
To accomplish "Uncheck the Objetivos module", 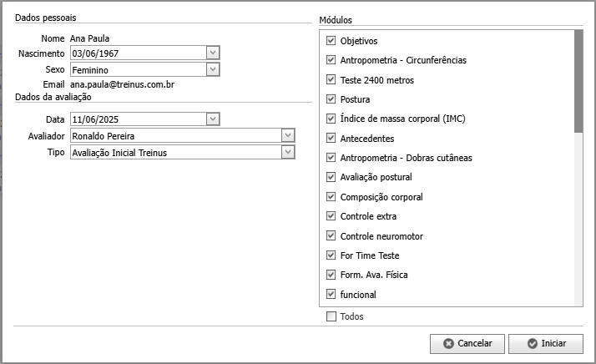I will coord(331,40).
